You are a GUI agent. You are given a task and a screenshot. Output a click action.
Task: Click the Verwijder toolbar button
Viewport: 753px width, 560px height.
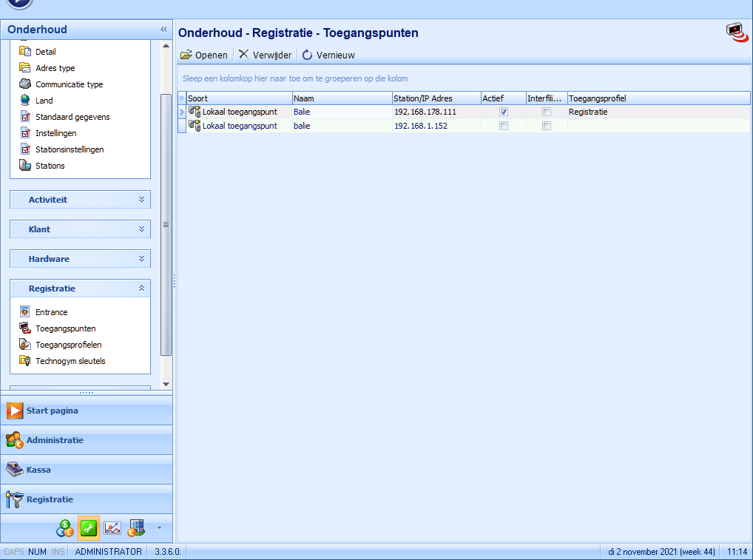click(x=265, y=55)
